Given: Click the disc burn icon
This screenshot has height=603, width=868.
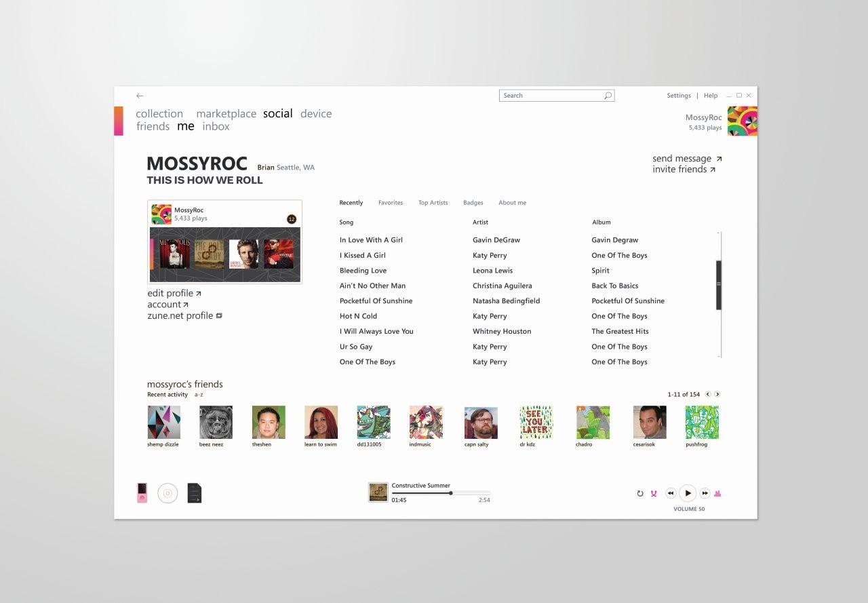Looking at the screenshot, I should [167, 493].
